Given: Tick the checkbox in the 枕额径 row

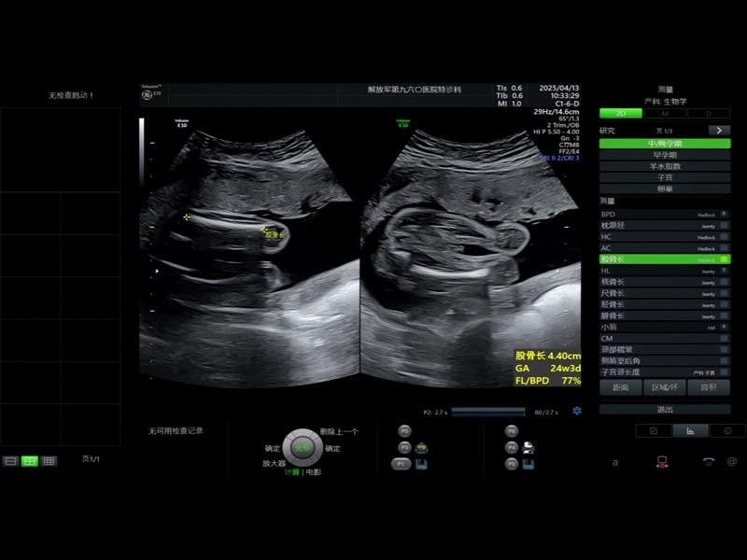Looking at the screenshot, I should coord(725,225).
